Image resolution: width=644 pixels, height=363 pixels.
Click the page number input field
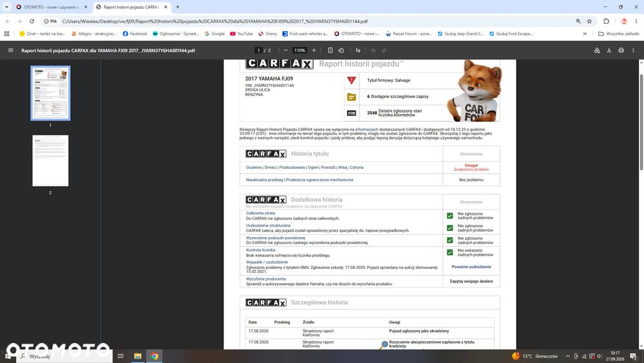click(258, 50)
